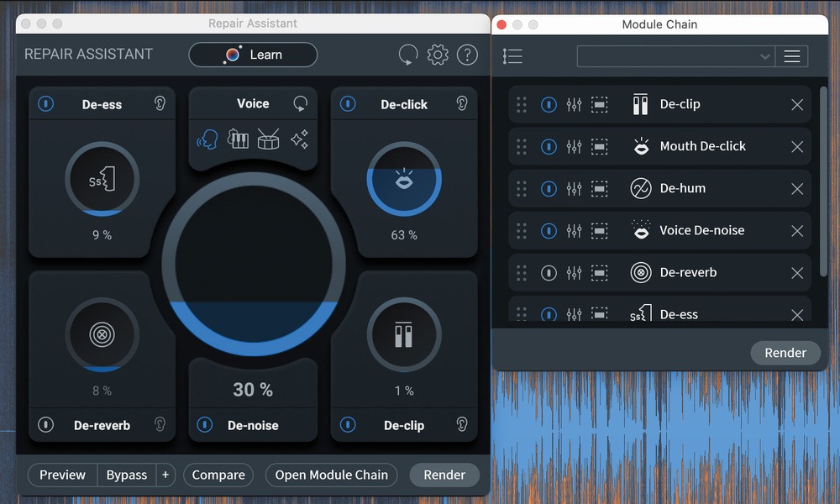This screenshot has width=840, height=504.
Task: Click the Compare button
Action: pos(218,475)
